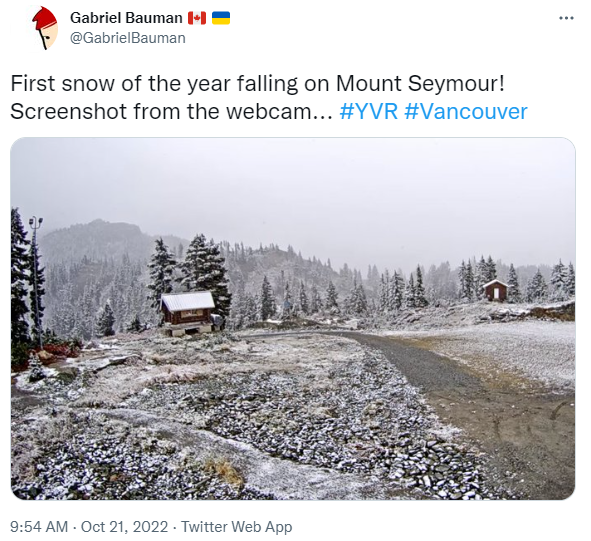Open the @GabrielBauman handle link
The width and height of the screenshot is (591, 541).
pos(128,38)
